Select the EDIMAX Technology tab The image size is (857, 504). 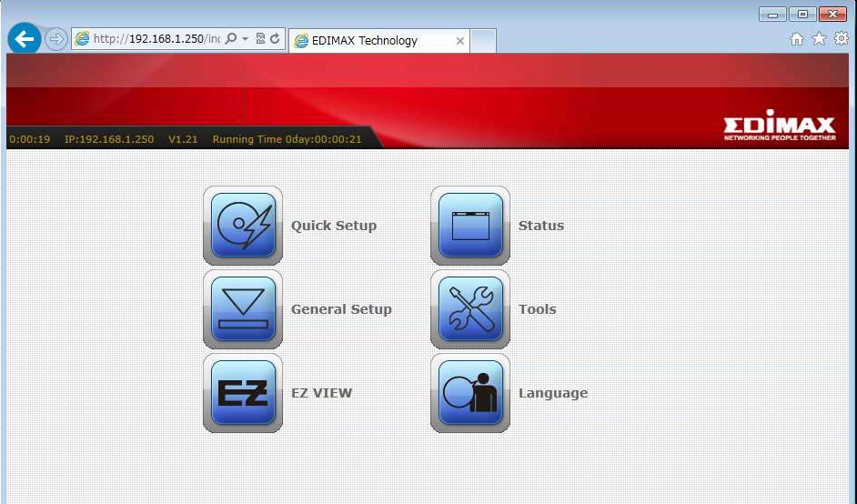378,41
